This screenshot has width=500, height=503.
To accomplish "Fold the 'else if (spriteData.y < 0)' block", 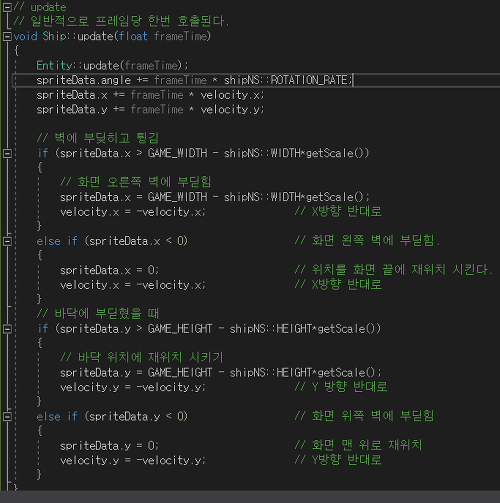I will pyautogui.click(x=7, y=417).
